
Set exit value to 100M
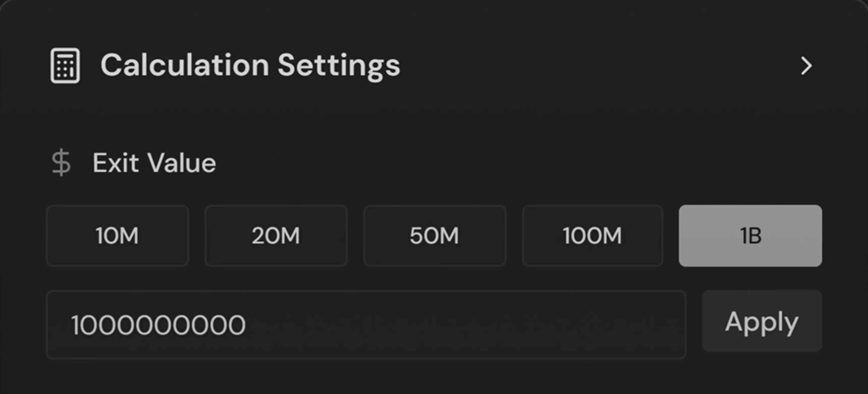tap(592, 236)
